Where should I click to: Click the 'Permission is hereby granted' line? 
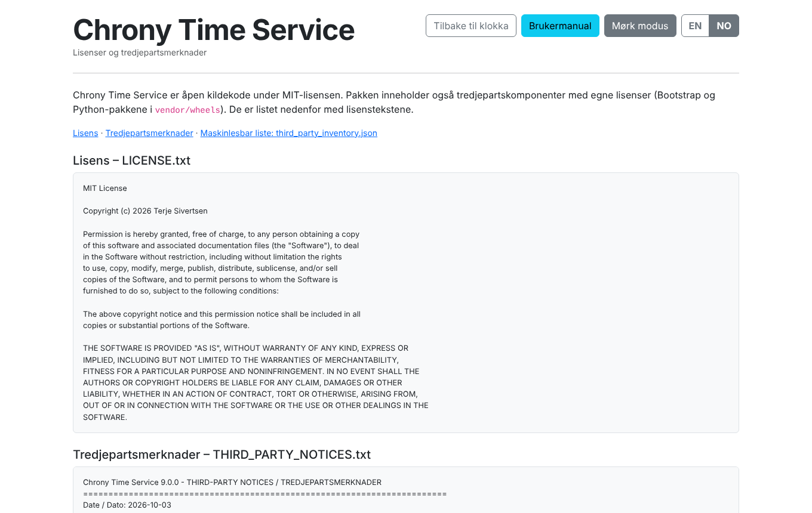(221, 234)
